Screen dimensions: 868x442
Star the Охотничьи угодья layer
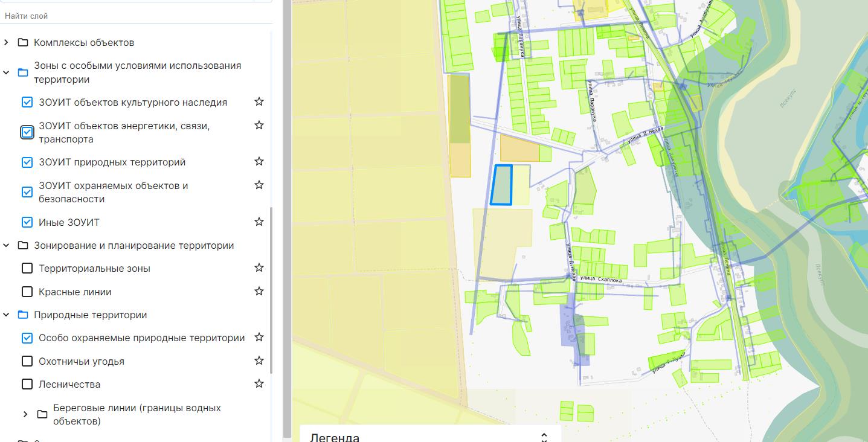259,360
